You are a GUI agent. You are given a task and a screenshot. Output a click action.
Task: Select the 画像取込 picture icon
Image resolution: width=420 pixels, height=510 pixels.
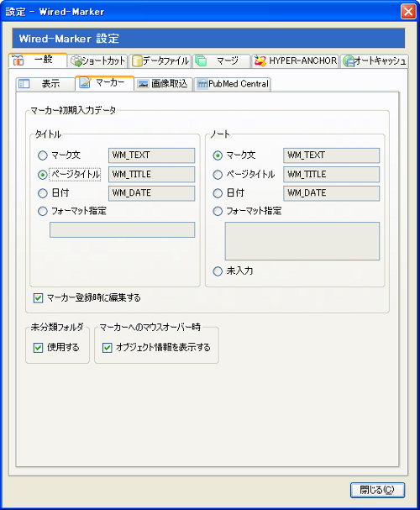143,84
